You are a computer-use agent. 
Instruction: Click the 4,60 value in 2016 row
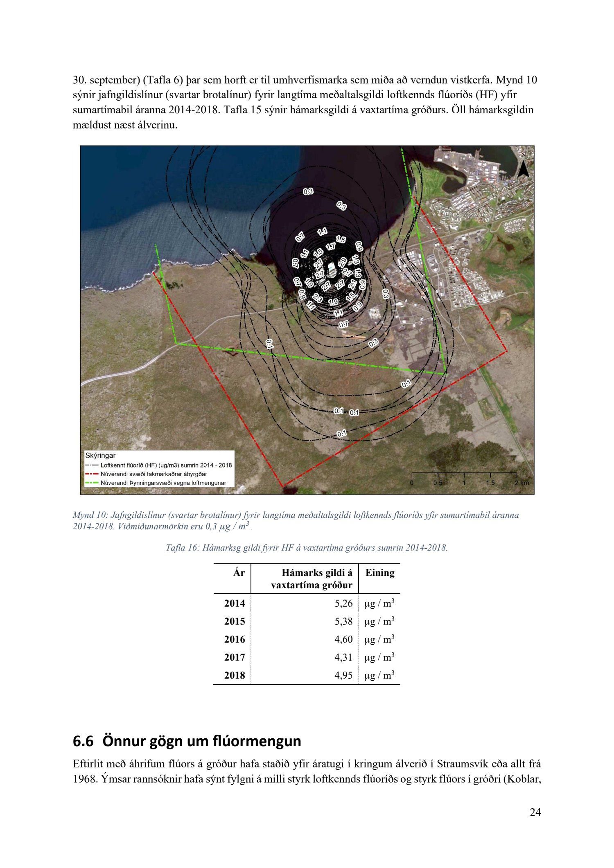343,639
